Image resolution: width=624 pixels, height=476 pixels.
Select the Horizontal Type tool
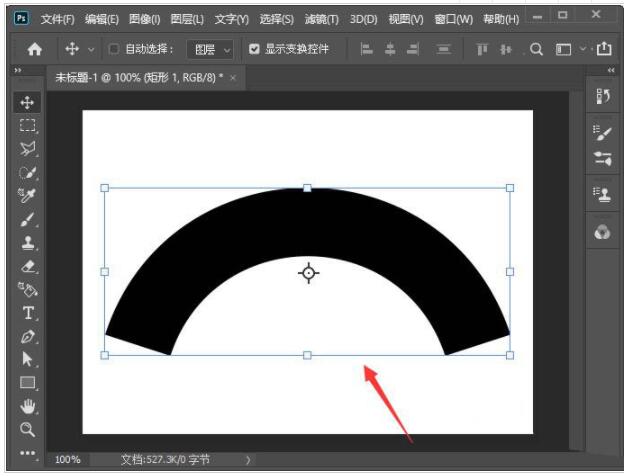coord(27,313)
